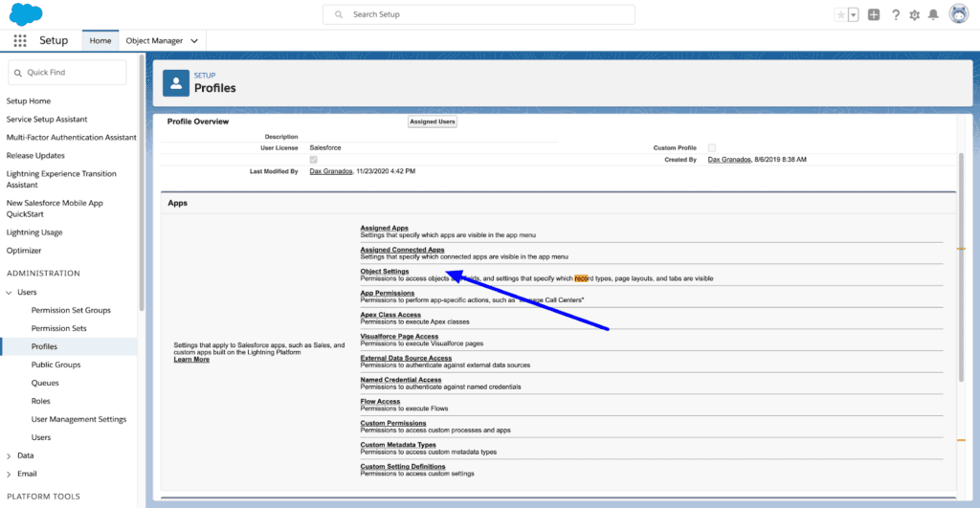The height and width of the screenshot is (508, 980).
Task: Open the Object Manager tab dropdown chevron
Action: (x=194, y=41)
